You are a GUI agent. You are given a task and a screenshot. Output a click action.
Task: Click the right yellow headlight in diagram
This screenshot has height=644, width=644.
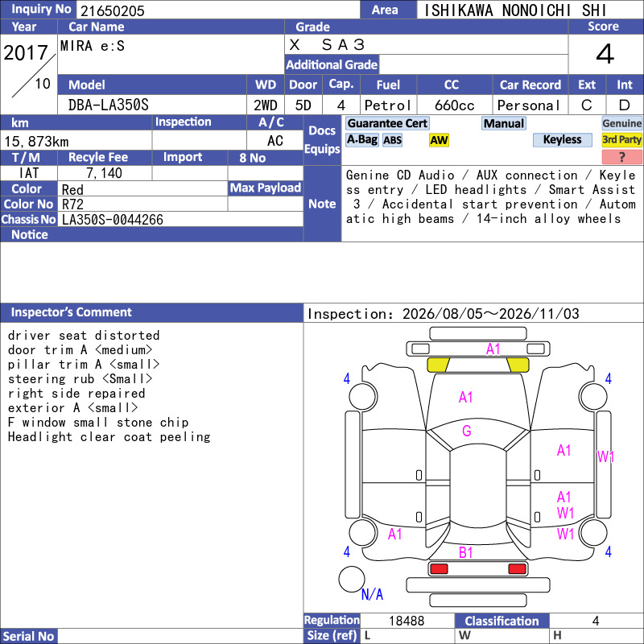(518, 365)
